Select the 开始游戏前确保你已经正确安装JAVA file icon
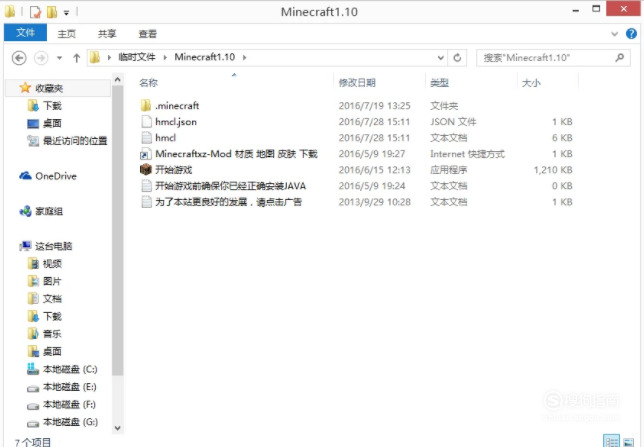 pos(146,186)
